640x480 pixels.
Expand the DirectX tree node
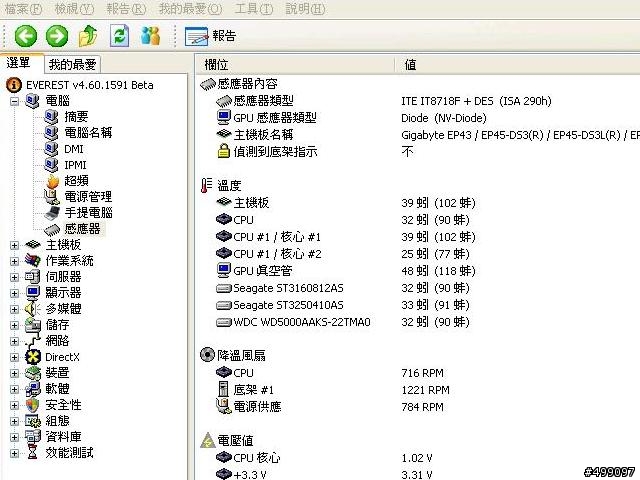[14, 357]
